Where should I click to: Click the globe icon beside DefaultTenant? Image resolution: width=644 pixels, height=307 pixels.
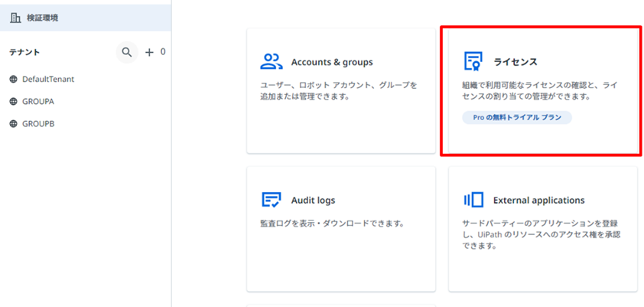point(13,80)
